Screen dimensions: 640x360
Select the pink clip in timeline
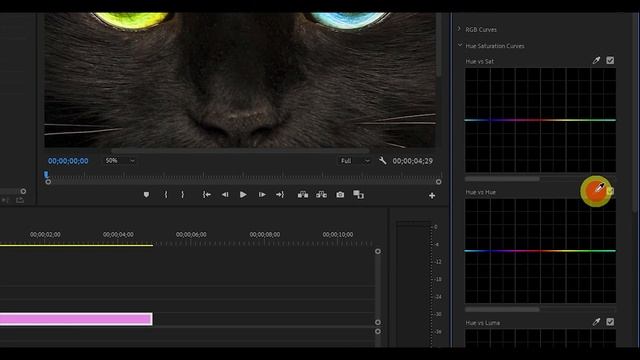[76, 319]
